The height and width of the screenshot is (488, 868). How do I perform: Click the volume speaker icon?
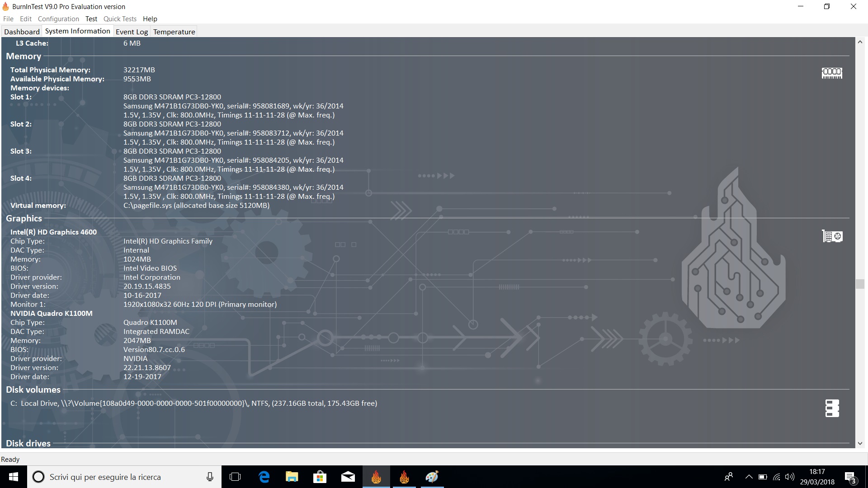coord(790,477)
